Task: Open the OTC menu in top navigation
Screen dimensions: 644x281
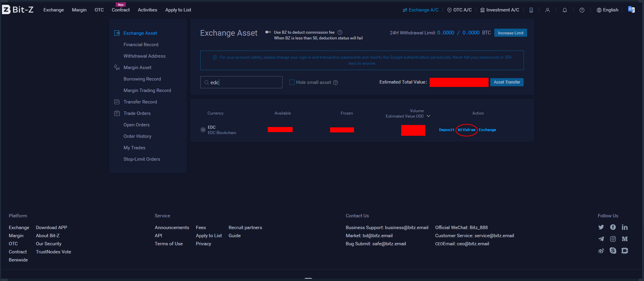Action: pos(99,10)
